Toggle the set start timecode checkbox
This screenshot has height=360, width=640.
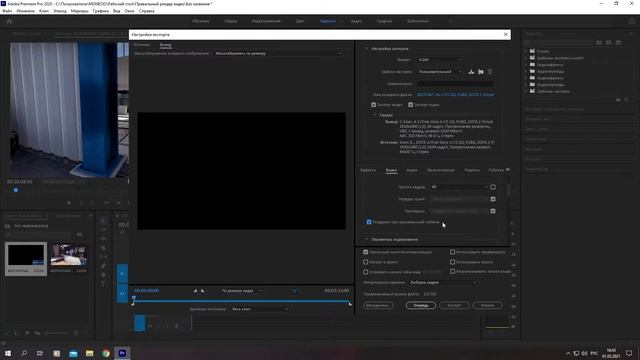(366, 272)
